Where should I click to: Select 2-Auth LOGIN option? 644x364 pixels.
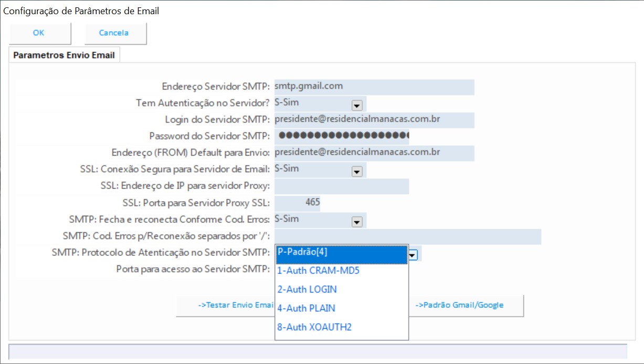click(x=341, y=290)
